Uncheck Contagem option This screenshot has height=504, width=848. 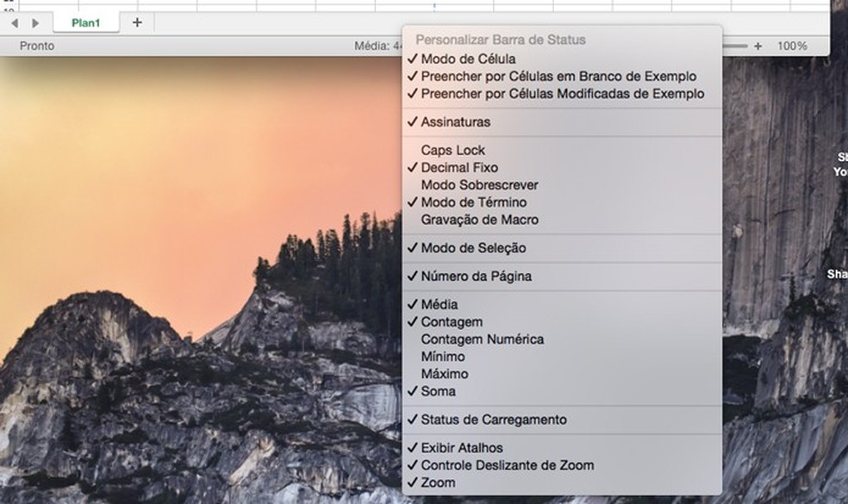[x=562, y=321]
